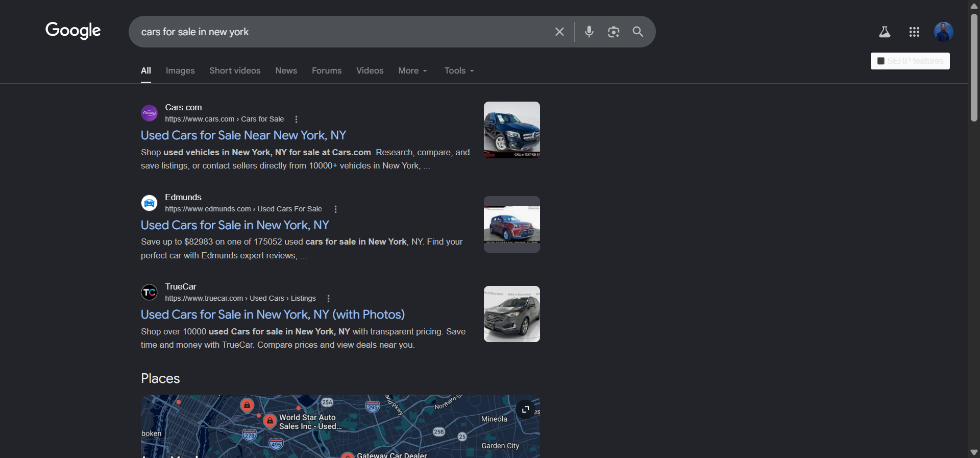Click the TrueCar site name
This screenshot has width=980, height=458.
click(x=181, y=286)
